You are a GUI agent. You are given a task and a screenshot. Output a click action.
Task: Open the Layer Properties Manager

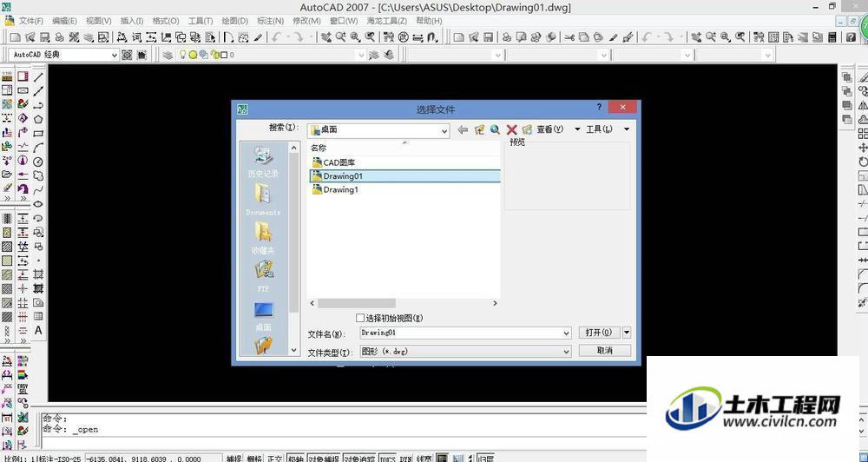tap(168, 55)
